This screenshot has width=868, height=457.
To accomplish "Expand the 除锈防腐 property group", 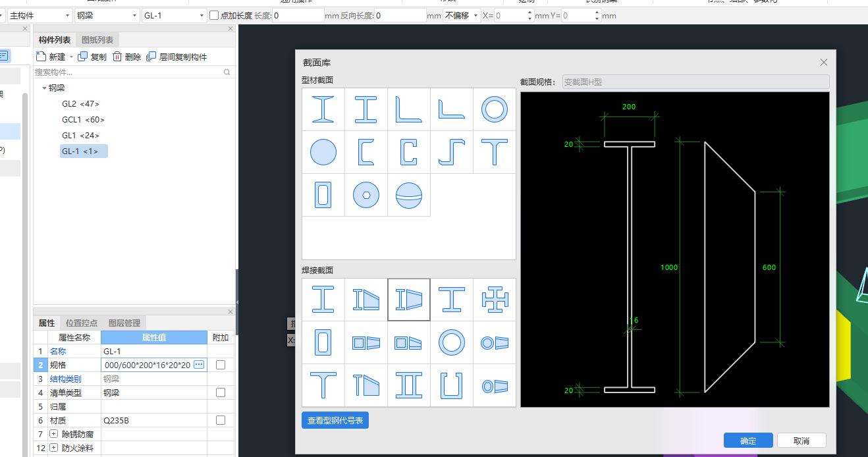I will pyautogui.click(x=54, y=434).
